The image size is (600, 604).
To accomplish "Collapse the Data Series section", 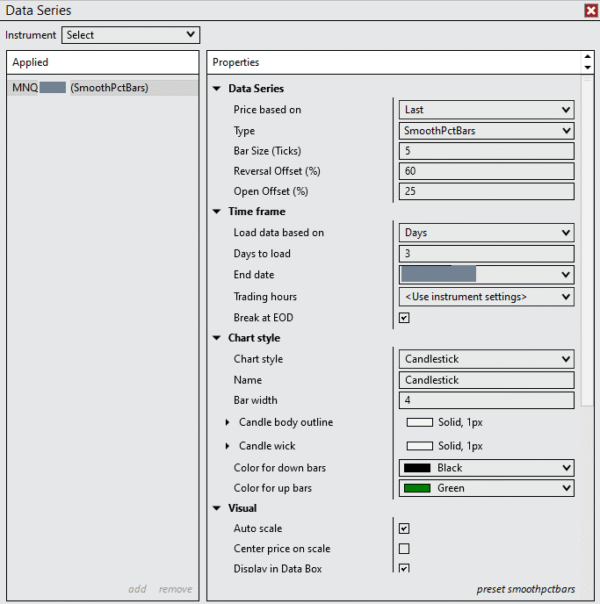I will (x=217, y=89).
